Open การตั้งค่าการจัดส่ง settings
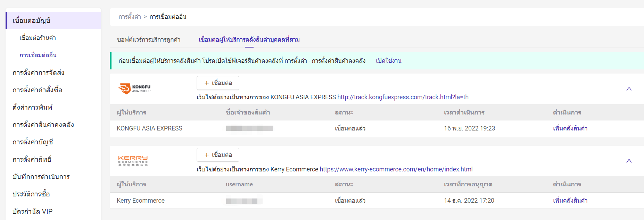 pos(39,73)
